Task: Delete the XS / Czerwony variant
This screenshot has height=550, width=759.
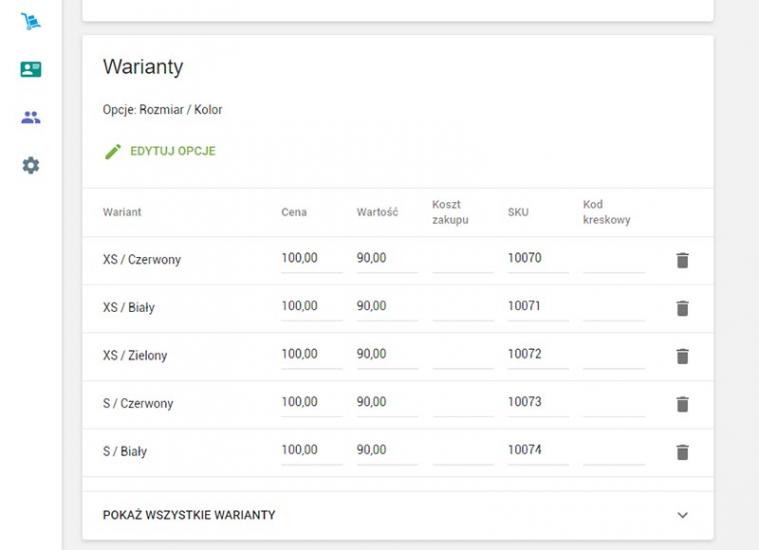Action: [682, 260]
